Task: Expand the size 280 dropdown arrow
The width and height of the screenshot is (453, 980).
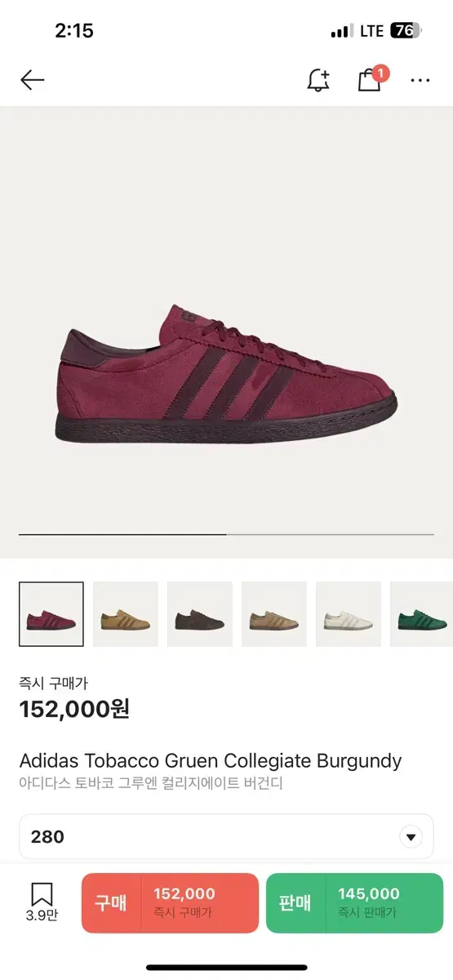Action: (411, 837)
